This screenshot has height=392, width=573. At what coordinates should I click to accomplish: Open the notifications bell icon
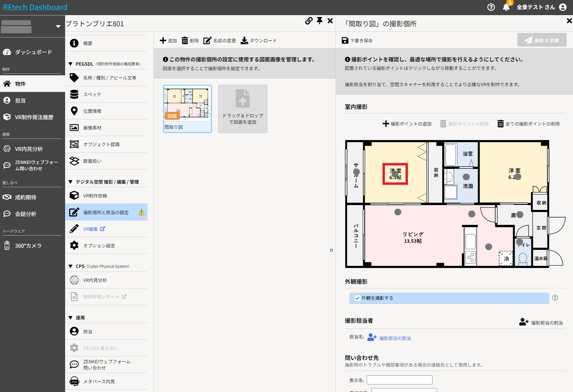click(x=506, y=7)
